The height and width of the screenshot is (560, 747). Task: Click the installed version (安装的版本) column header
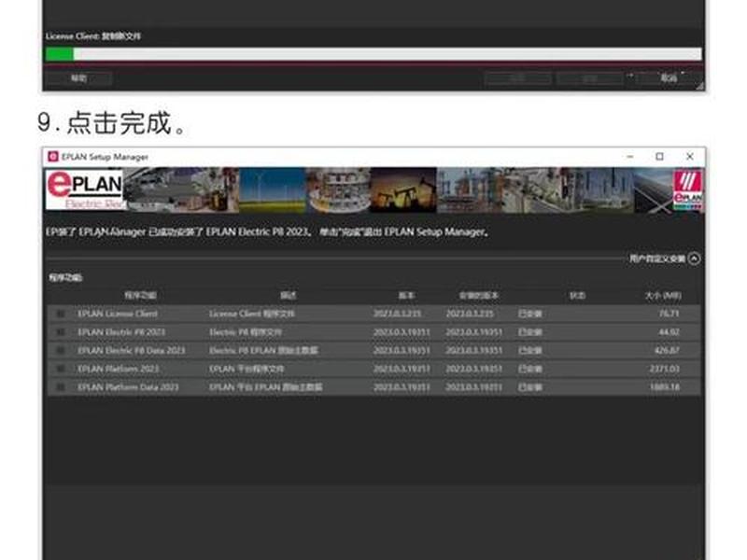pos(479,296)
